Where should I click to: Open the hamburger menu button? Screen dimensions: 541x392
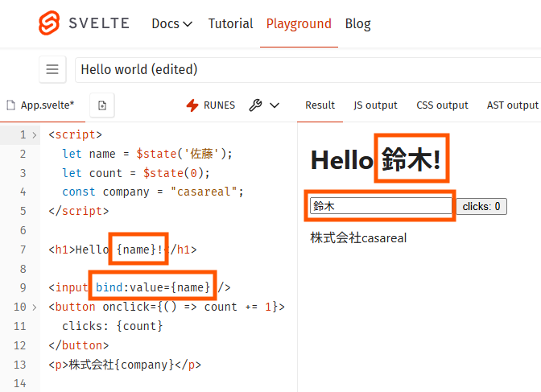pos(52,69)
